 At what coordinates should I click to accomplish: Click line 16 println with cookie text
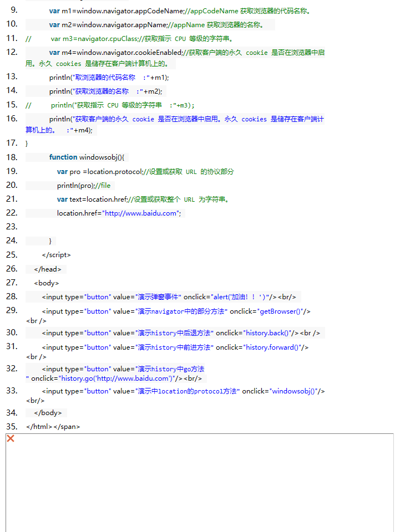(x=175, y=125)
